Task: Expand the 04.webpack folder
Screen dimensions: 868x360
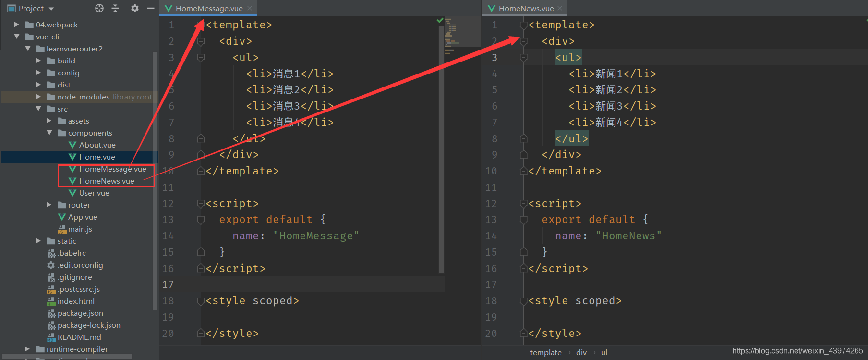Action: (17, 25)
